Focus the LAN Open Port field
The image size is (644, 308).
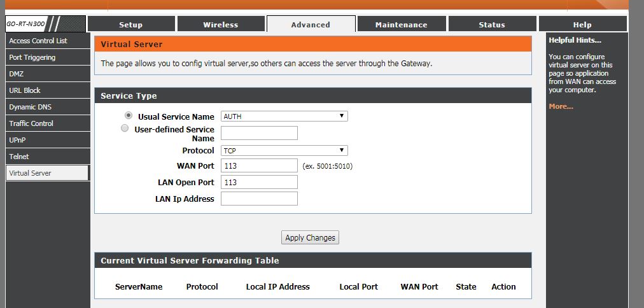click(259, 182)
